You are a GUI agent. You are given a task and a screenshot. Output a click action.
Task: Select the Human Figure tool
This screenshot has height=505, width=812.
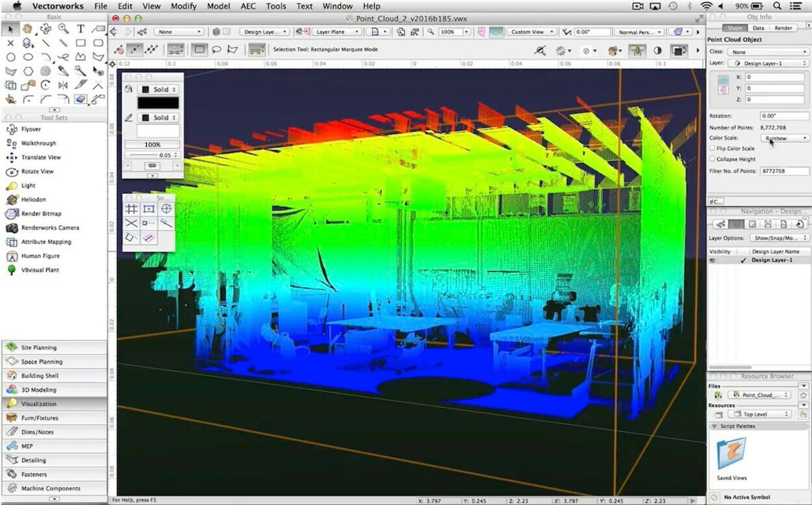[40, 256]
